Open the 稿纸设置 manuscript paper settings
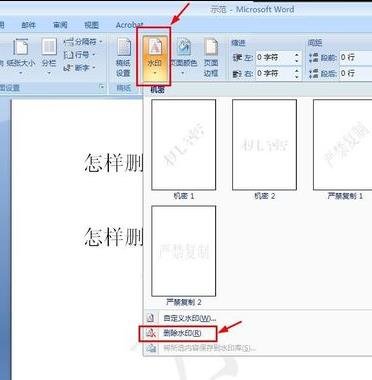This screenshot has width=372, height=380. [124, 58]
